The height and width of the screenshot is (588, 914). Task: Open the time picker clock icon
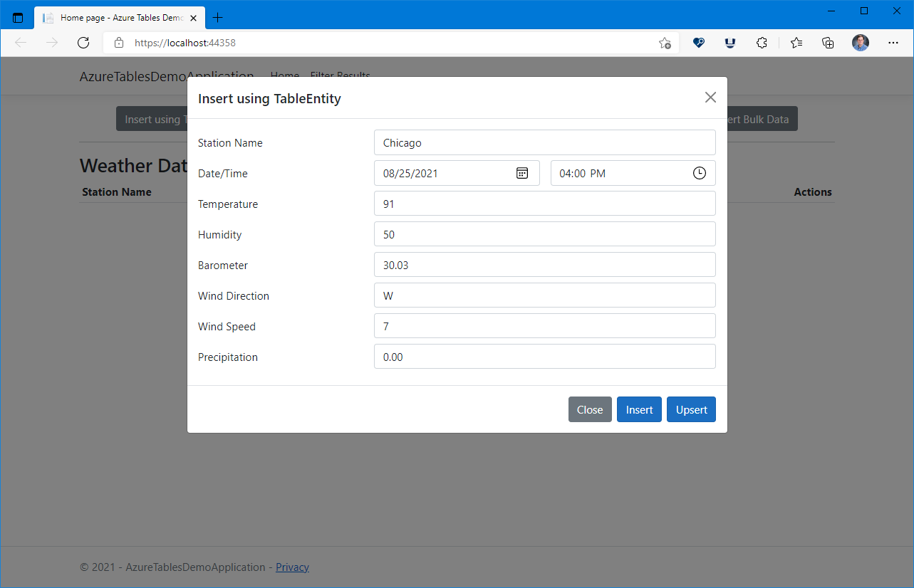click(700, 173)
